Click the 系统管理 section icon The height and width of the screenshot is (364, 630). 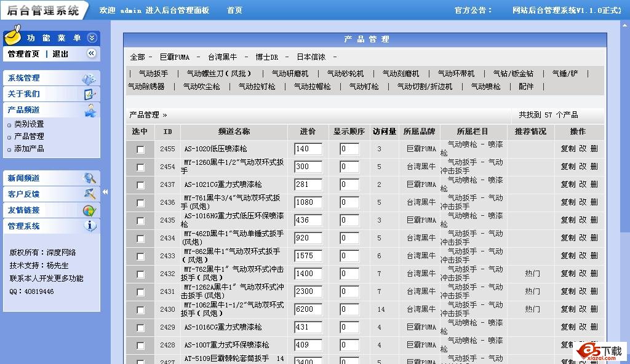point(89,79)
